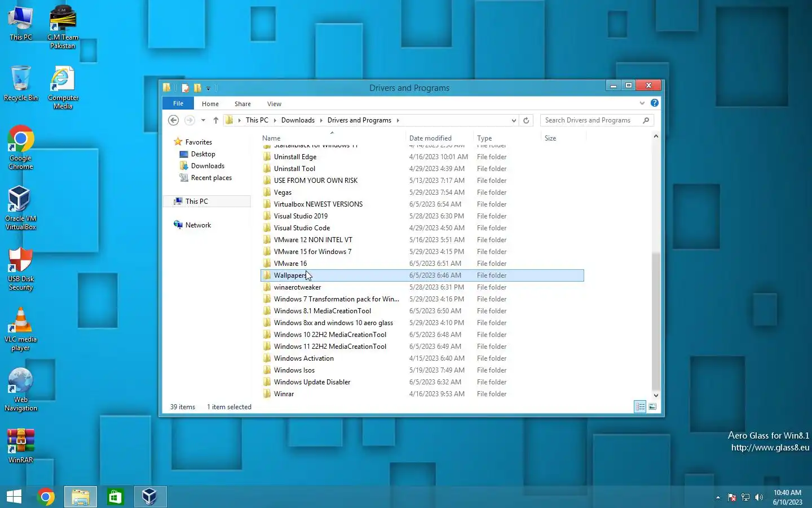Open Recent locations dropdown arrow
812x508 pixels.
[203, 120]
